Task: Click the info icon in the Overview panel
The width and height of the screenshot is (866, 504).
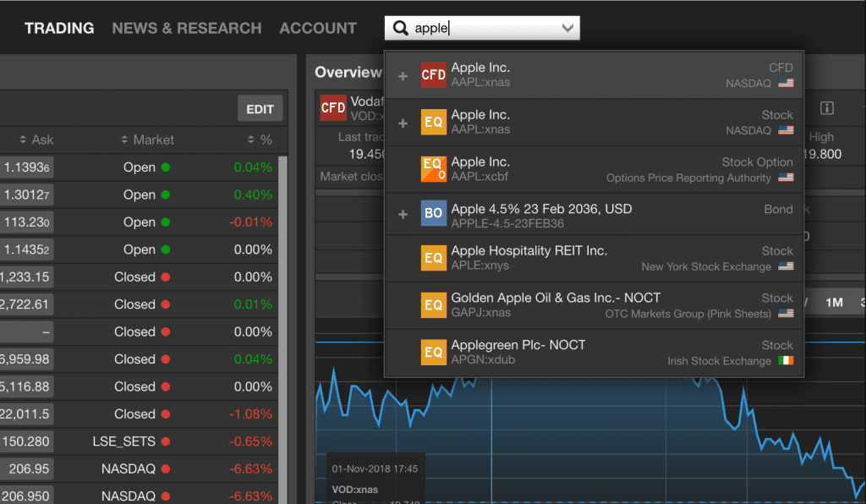Action: click(x=827, y=108)
